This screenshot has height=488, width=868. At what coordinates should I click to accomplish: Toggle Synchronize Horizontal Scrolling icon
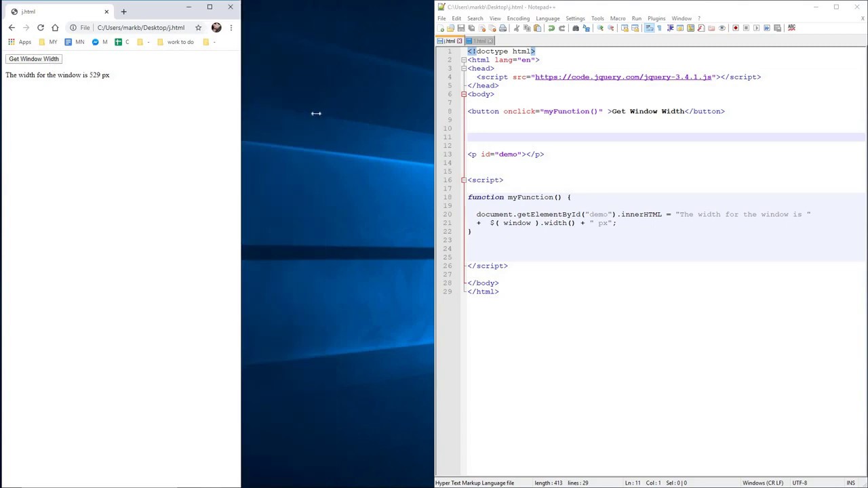(x=635, y=28)
